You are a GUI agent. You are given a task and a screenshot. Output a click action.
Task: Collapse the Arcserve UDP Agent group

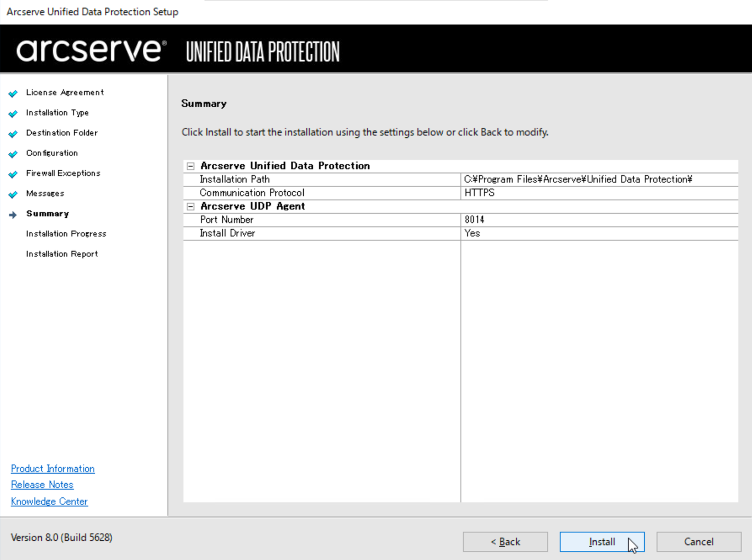(190, 206)
